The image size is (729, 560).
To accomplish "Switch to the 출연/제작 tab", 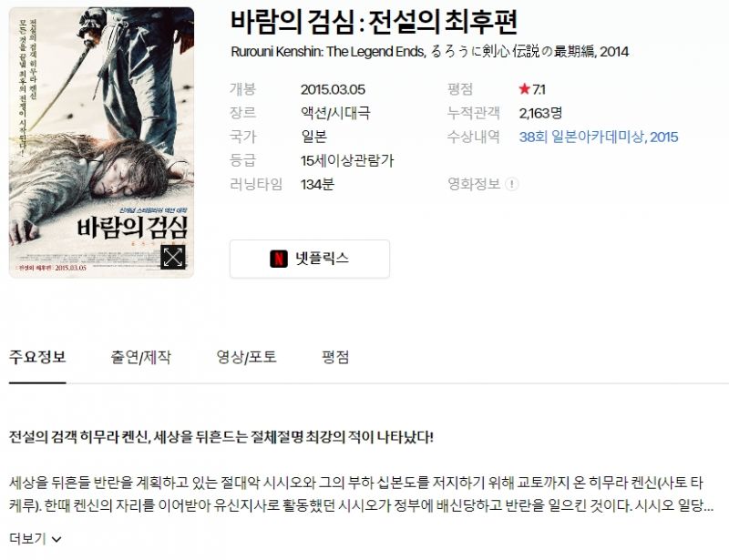I will (141, 357).
